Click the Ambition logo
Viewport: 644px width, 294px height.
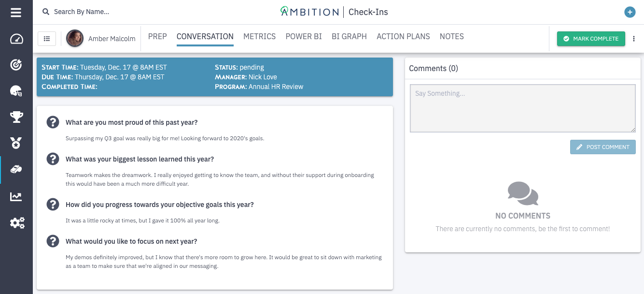[x=309, y=12]
